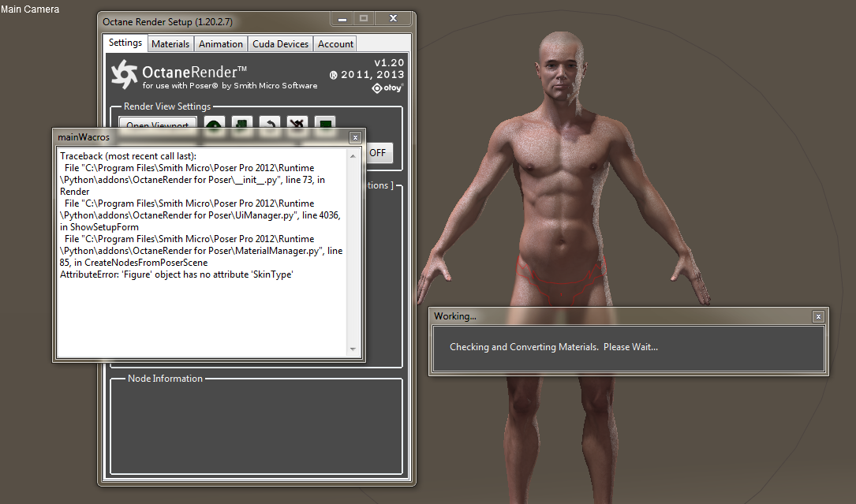The height and width of the screenshot is (504, 856).
Task: Click the Main Camera label in the viewport
Action: 30,9
